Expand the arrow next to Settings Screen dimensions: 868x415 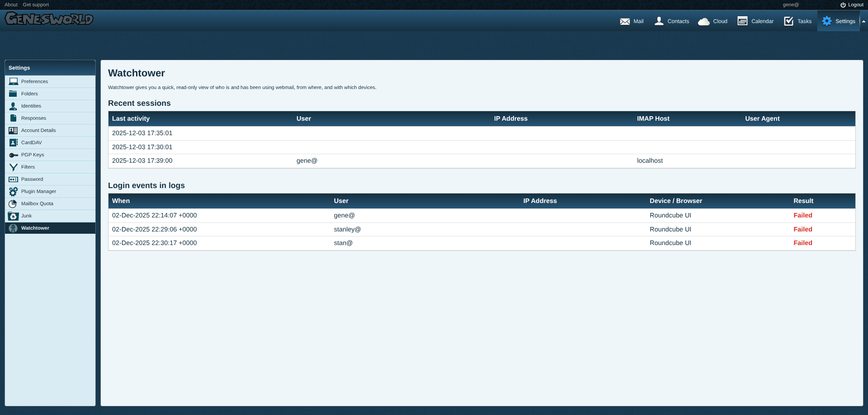point(863,21)
